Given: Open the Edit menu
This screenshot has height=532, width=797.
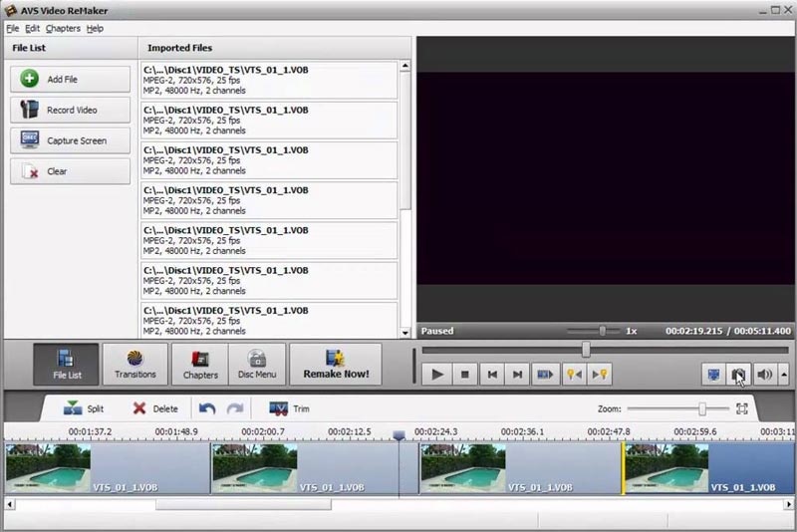Looking at the screenshot, I should tap(32, 29).
